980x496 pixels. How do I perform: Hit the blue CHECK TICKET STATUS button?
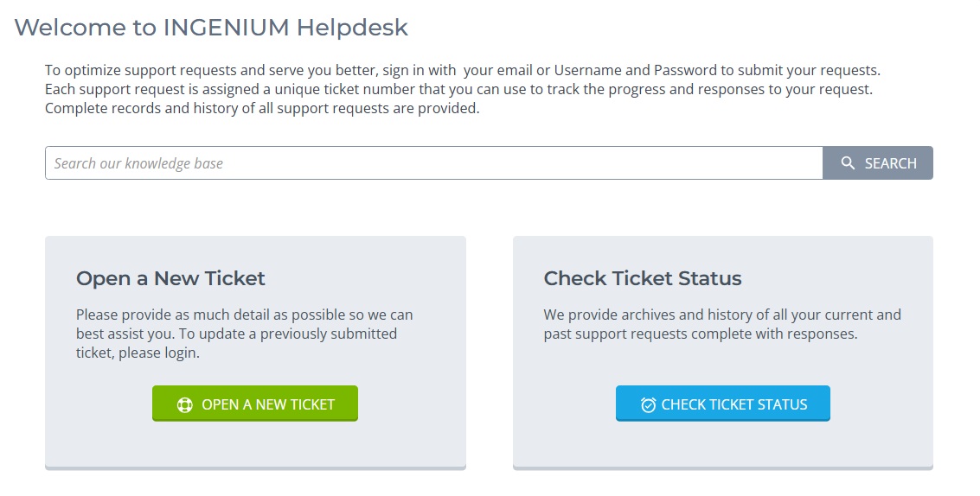(723, 404)
